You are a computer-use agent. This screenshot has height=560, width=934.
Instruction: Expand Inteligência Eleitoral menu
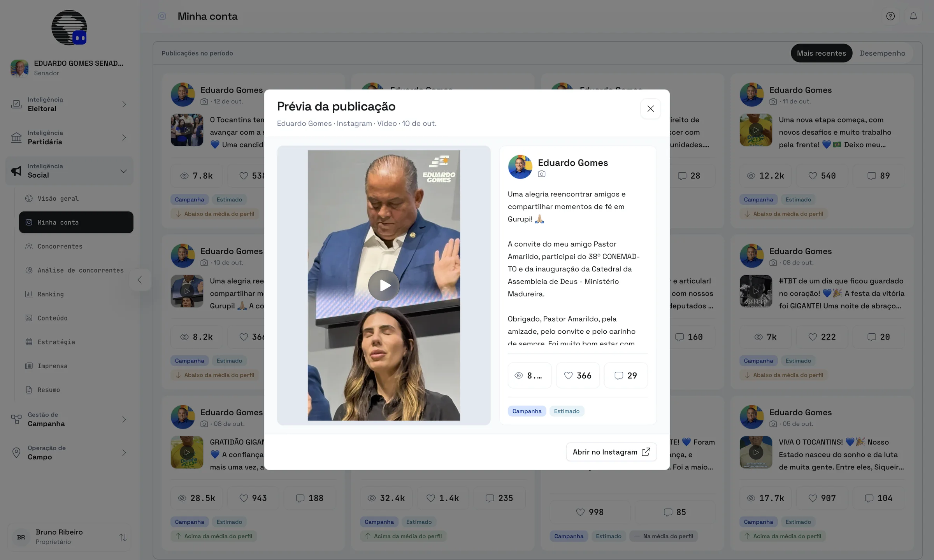point(69,104)
